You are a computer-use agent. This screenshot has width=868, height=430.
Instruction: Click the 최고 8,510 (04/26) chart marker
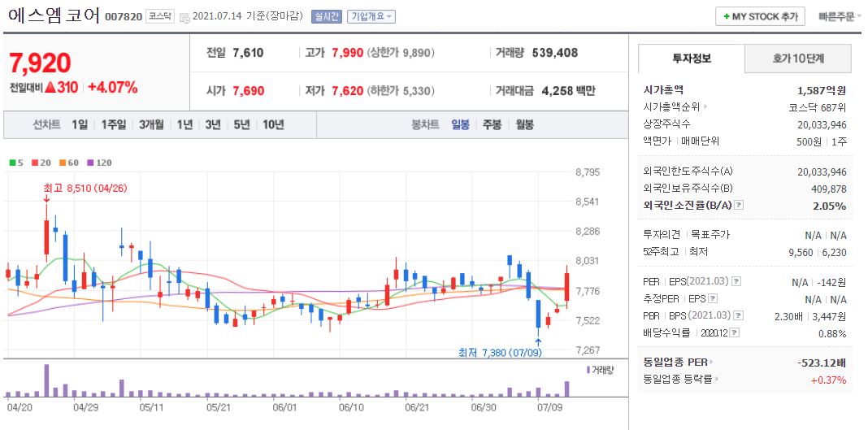(85, 188)
